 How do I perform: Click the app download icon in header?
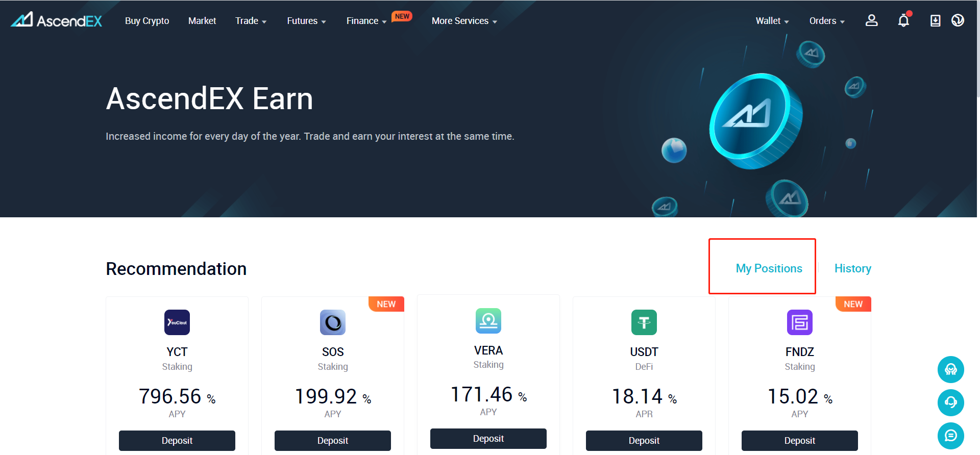935,20
